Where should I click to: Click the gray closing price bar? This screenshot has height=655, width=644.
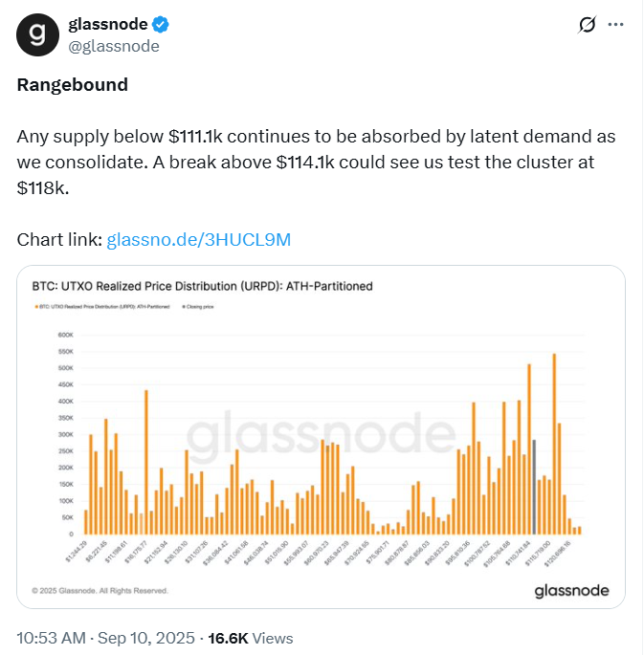point(533,487)
